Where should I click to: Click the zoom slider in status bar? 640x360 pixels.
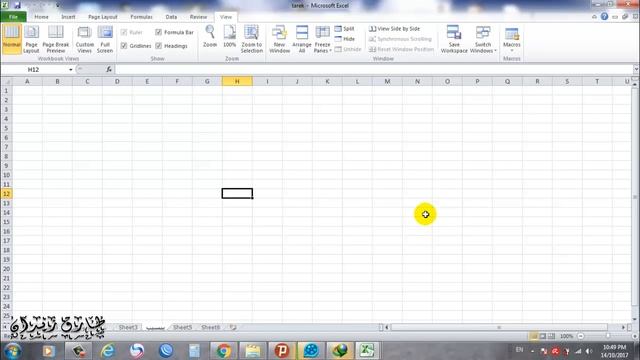[608, 336]
